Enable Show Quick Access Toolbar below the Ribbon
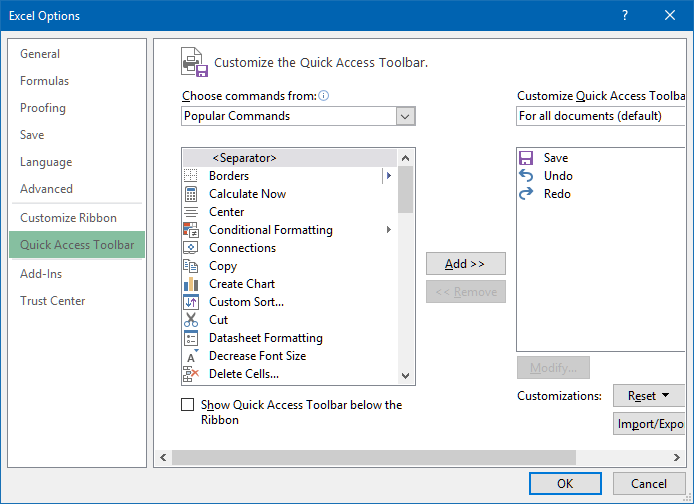Screen dimensions: 694x504 (187, 404)
